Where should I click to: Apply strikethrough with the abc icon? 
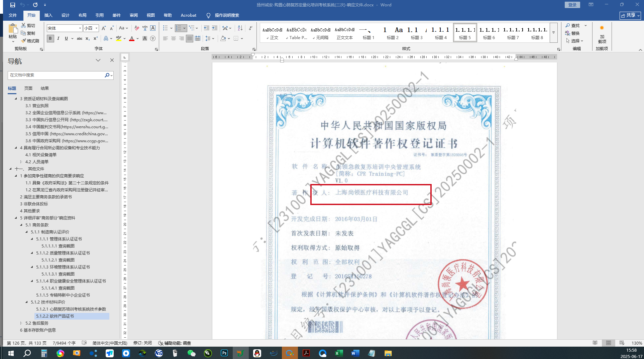pos(80,38)
